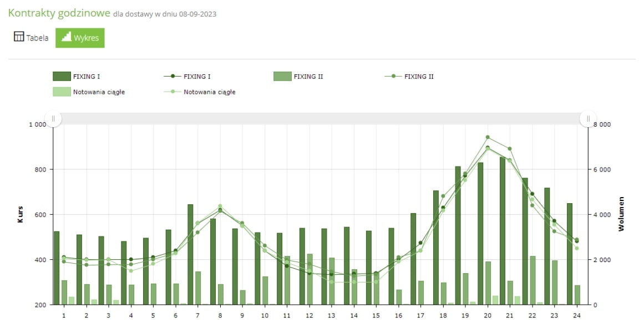This screenshot has width=644, height=332.
Task: Toggle Notowania ciągłe line series legend entry
Action: [x=173, y=92]
